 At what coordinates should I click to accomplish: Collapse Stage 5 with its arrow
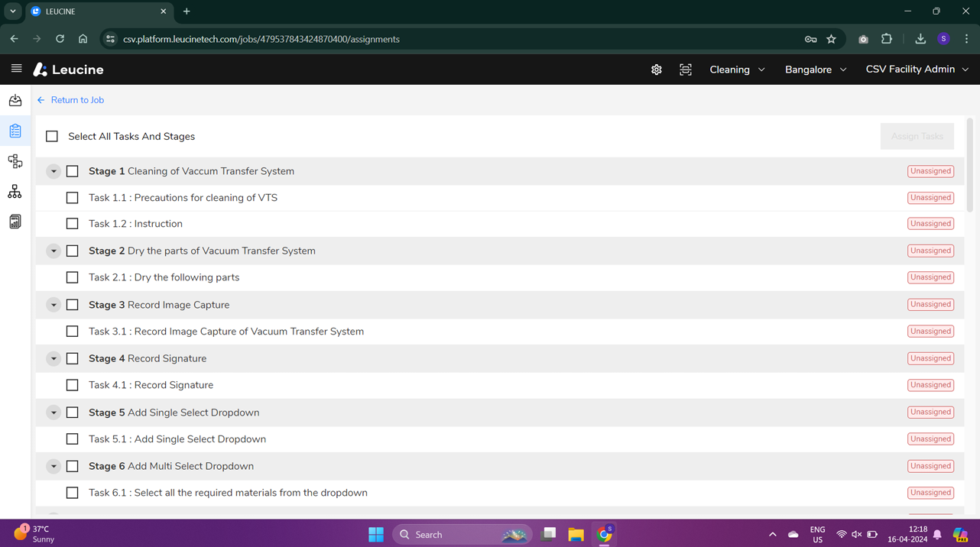point(54,413)
